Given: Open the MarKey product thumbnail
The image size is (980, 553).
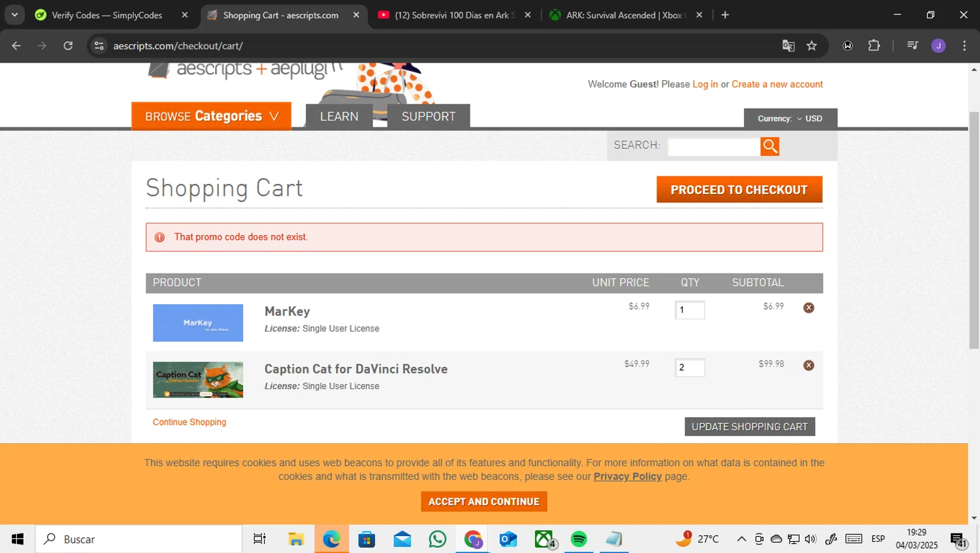Looking at the screenshot, I should 198,323.
